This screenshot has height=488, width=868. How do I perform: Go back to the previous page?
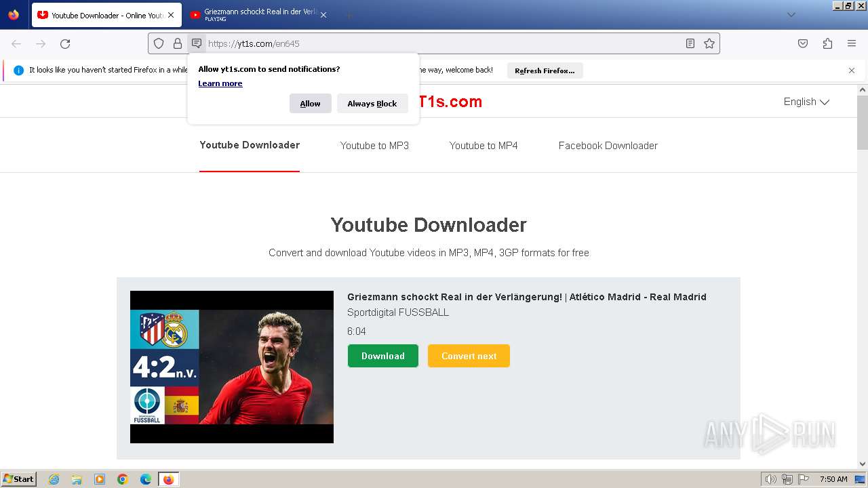coord(16,43)
